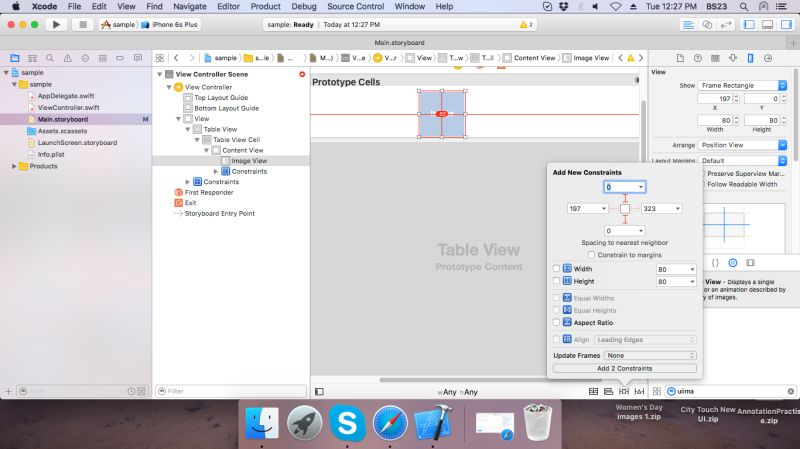Open the Show Frame Rectangle dropdown
The height and width of the screenshot is (449, 800).
[x=742, y=85]
